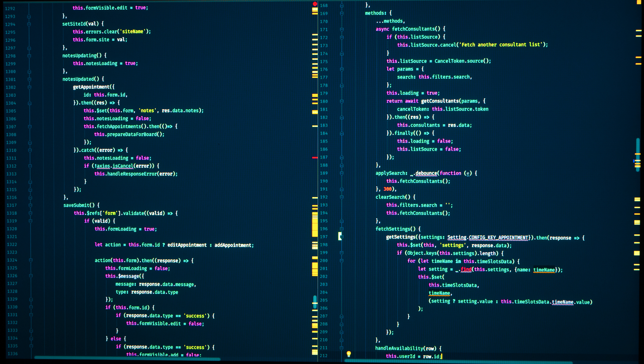Click the red error indicator above line 168
The height and width of the screenshot is (364, 644).
(x=315, y=4)
